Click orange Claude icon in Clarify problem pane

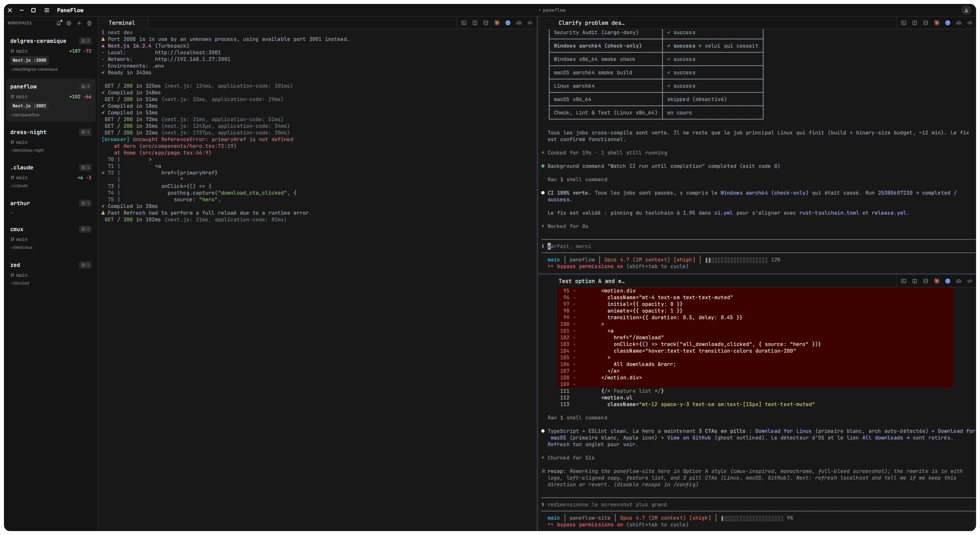point(937,23)
